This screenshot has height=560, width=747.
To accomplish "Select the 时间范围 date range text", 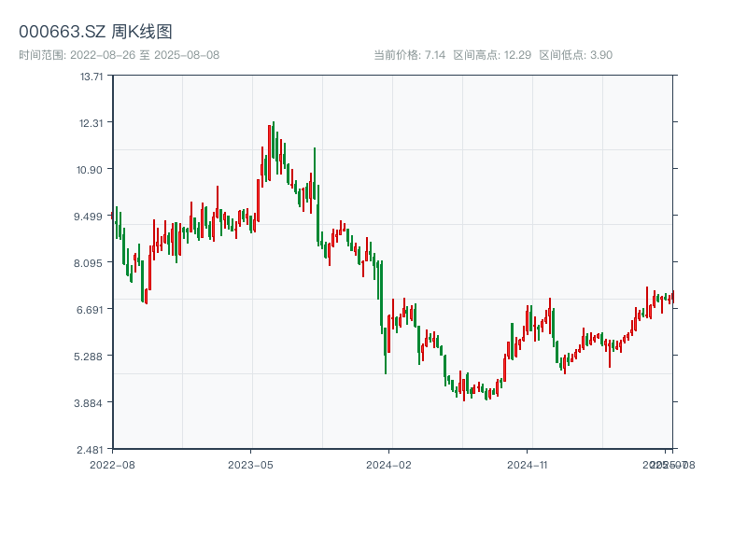I will 119,55.
